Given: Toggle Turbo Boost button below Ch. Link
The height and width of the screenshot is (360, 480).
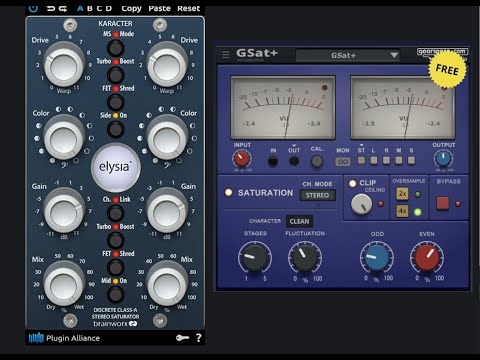Looking at the screenshot, I should [x=115, y=240].
